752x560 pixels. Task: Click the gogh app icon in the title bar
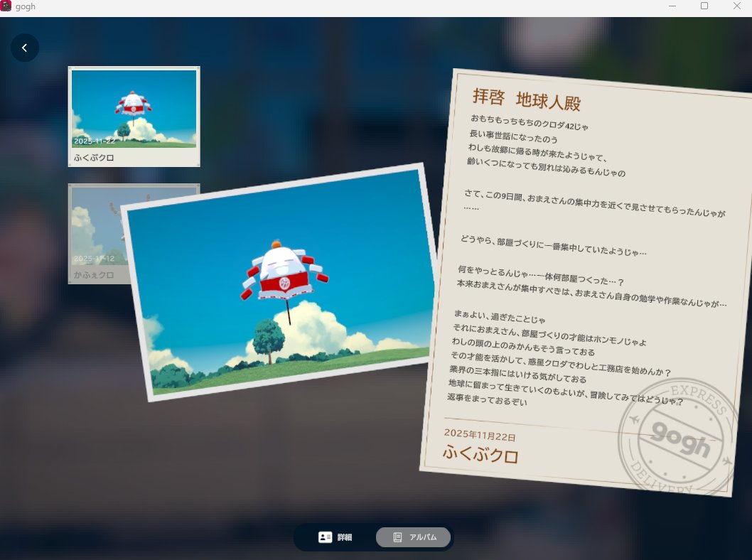click(7, 6)
